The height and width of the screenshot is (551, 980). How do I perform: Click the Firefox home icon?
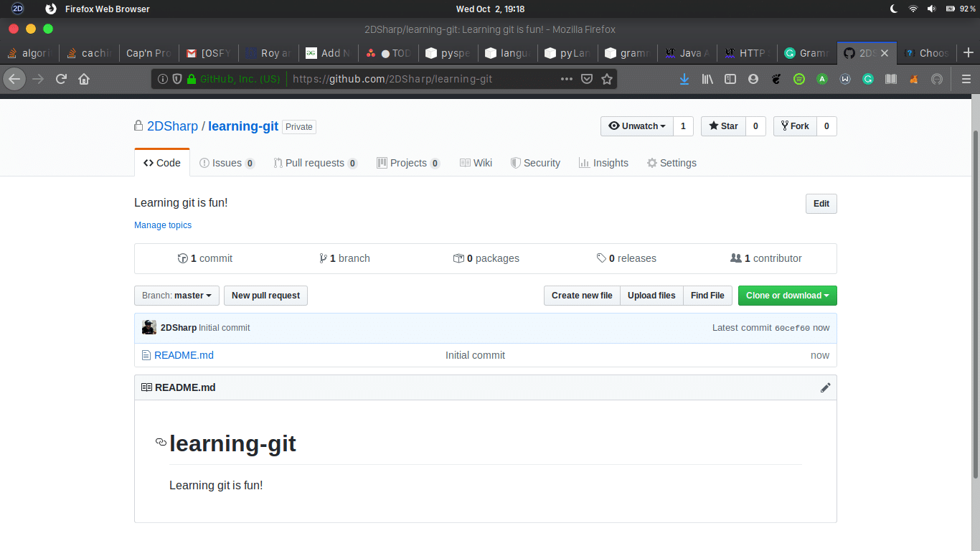click(84, 79)
